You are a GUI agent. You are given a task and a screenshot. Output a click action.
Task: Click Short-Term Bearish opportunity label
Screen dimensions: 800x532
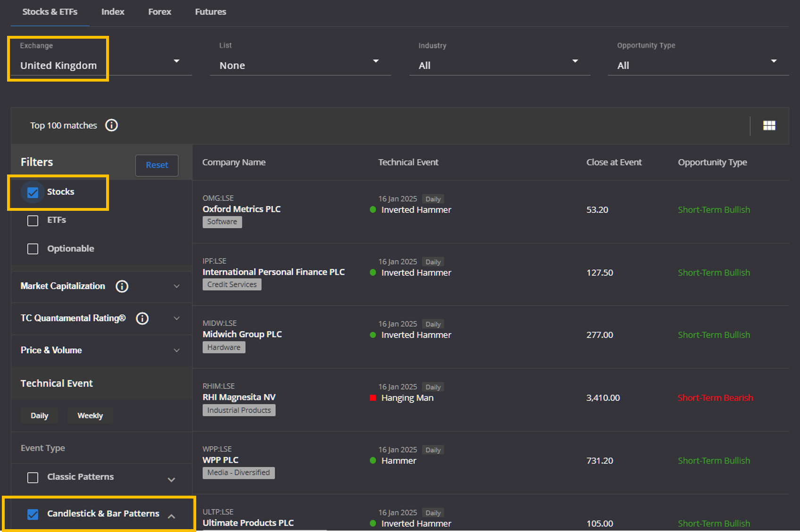[715, 398]
